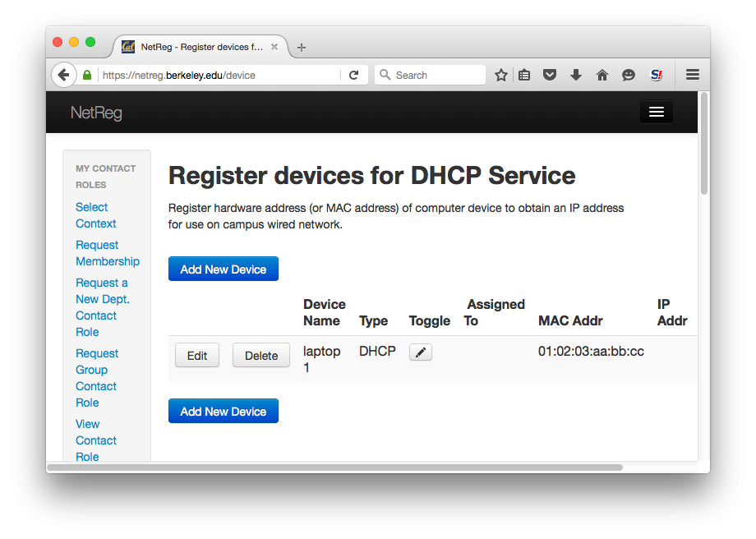The width and height of the screenshot is (756, 539).
Task: Click the DHCP type cell
Action: coord(377,351)
